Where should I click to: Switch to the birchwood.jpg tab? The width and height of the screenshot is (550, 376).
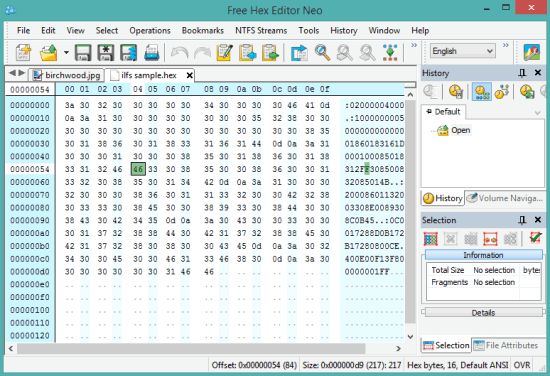pos(66,75)
